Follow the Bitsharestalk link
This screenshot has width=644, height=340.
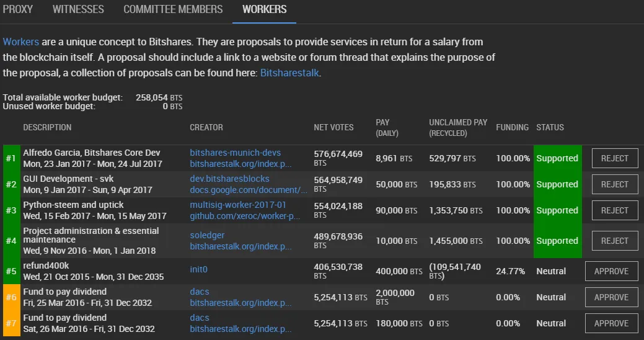[x=289, y=73]
